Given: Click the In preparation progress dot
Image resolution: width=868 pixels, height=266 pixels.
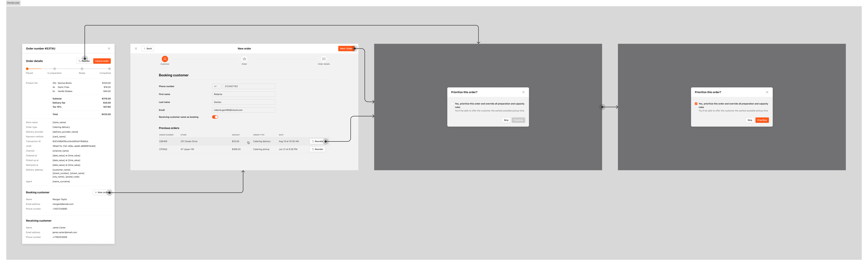Looking at the screenshot, I should [55, 69].
